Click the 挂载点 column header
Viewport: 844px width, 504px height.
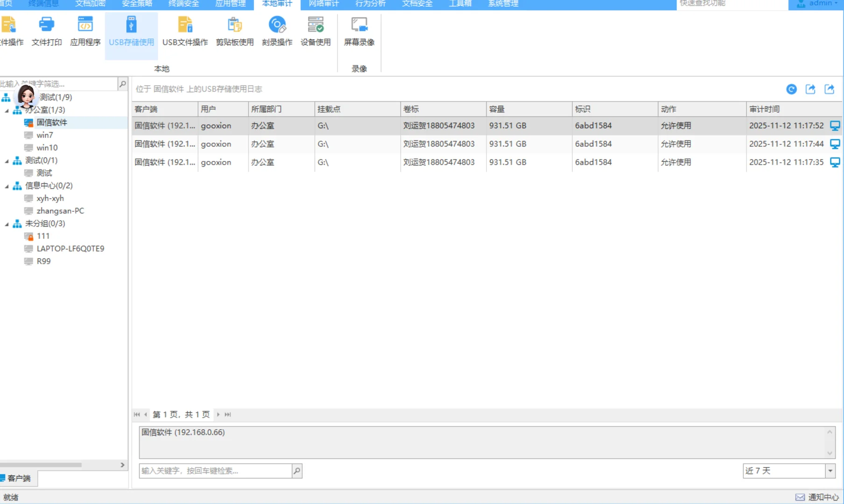click(x=357, y=109)
